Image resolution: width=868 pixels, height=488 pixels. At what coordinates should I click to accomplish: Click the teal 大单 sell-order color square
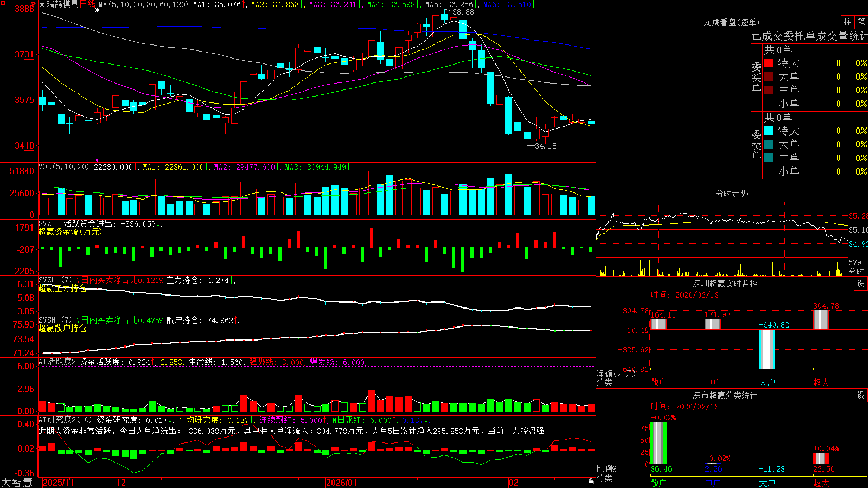[768, 144]
